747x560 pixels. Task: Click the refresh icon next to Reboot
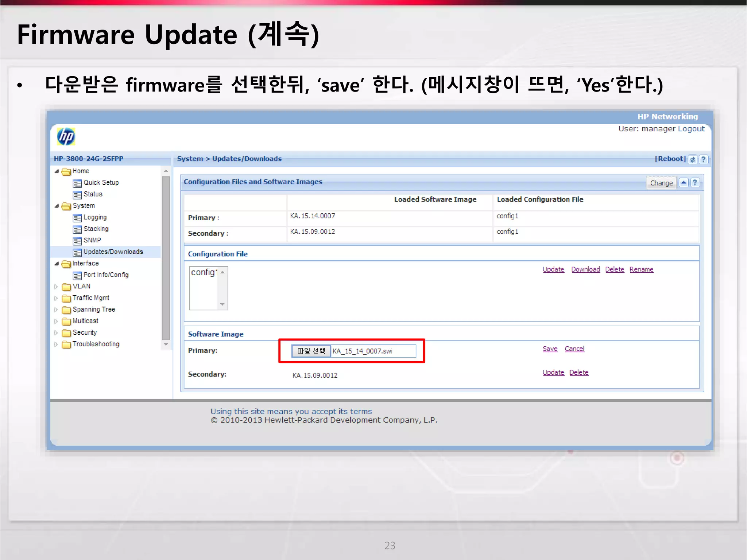pos(692,159)
